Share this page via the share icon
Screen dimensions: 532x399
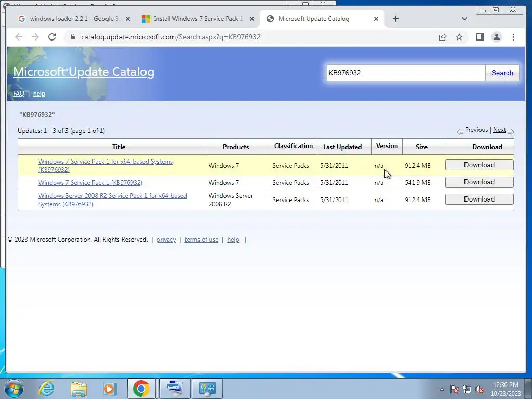tap(443, 37)
